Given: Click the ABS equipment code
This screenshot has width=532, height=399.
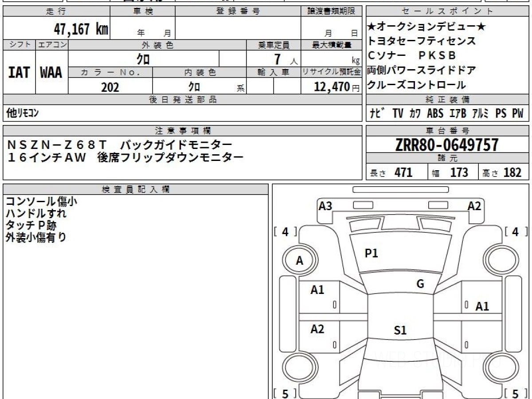Looking at the screenshot, I should coord(435,113).
